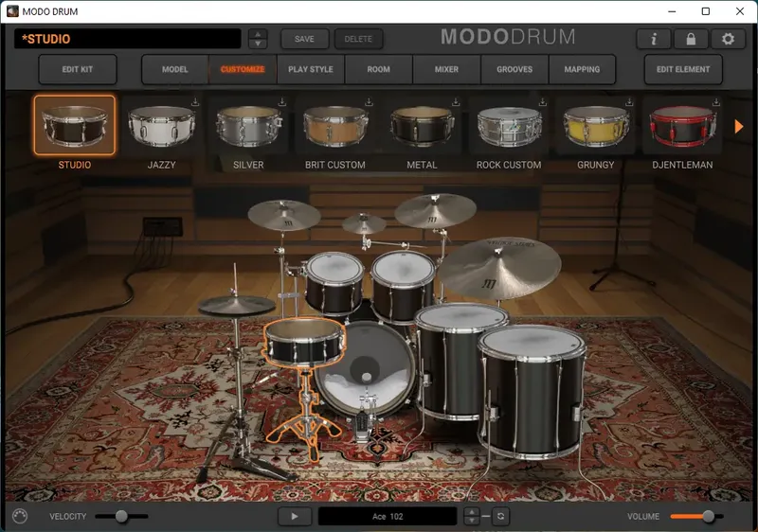758x532 pixels.
Task: Open settings with the gear icon
Action: (728, 39)
